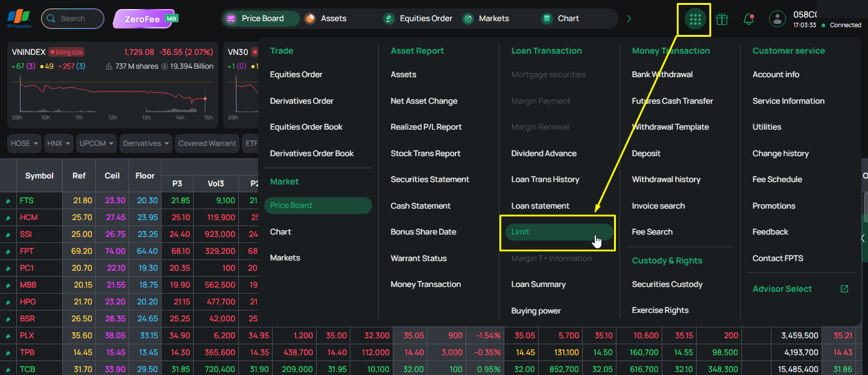This screenshot has width=868, height=375.
Task: Open Warrant Status menu item
Action: point(419,258)
